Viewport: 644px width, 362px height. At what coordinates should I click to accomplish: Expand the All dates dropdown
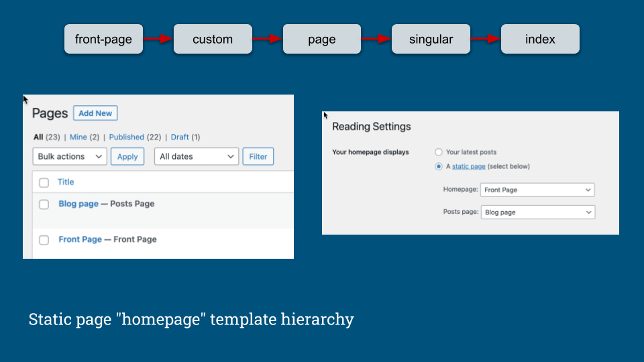tap(197, 156)
